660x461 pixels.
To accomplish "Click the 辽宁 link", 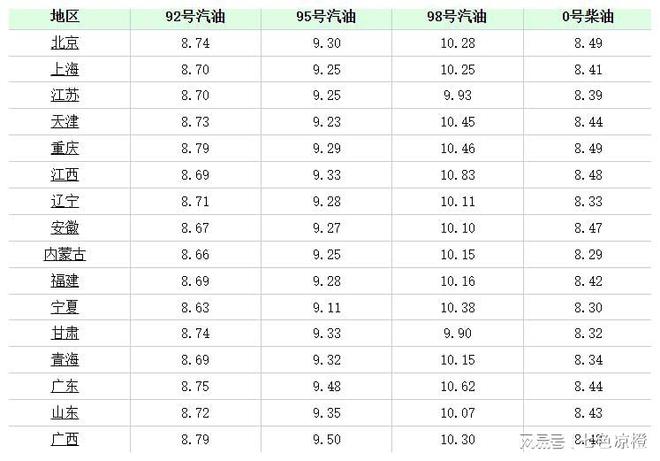I will tap(65, 201).
